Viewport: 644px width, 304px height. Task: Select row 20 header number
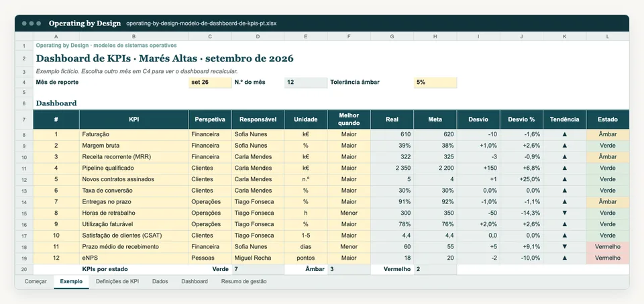pyautogui.click(x=24, y=270)
